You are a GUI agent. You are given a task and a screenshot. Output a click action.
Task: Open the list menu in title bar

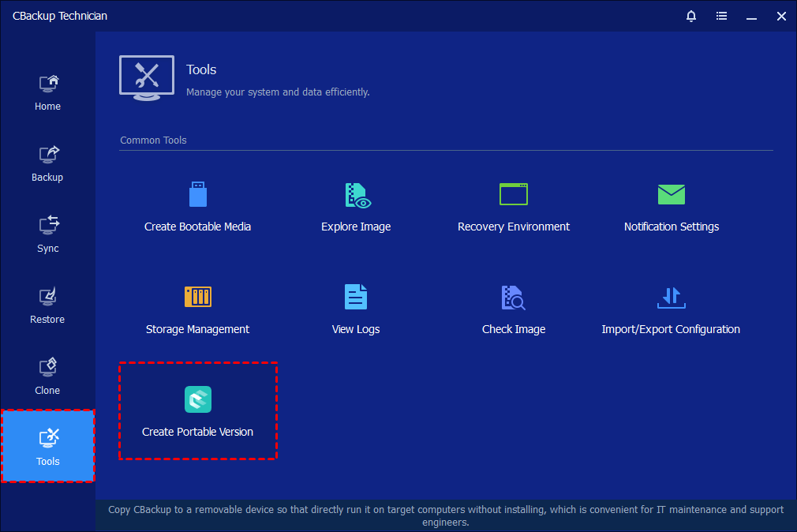click(721, 16)
